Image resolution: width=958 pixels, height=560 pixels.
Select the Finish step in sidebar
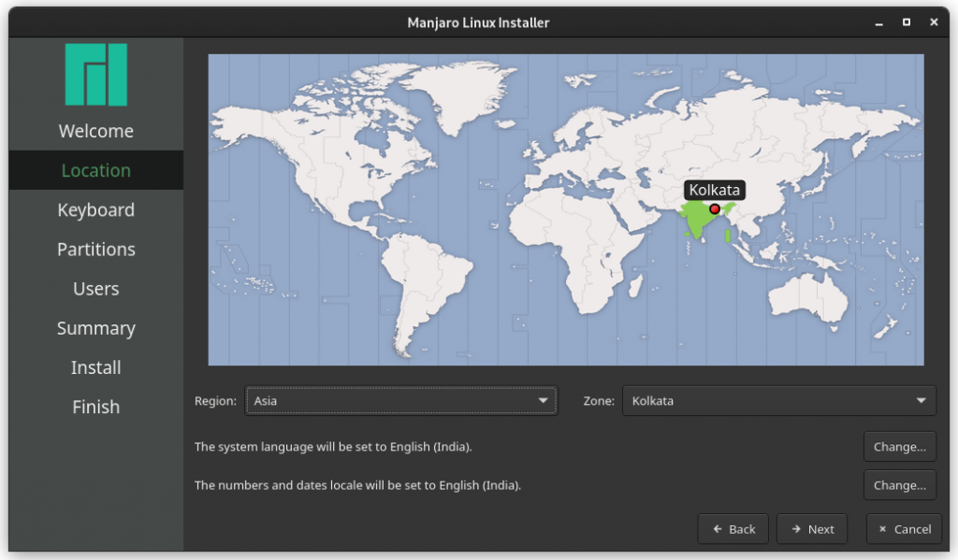click(95, 407)
